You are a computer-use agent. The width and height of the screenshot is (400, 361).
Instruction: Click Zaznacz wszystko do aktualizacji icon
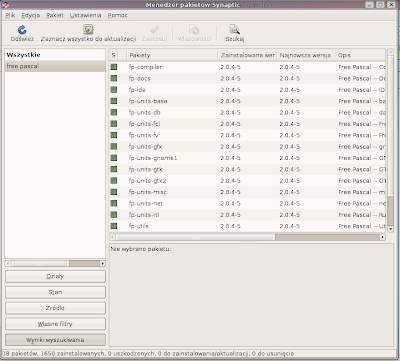point(88,30)
